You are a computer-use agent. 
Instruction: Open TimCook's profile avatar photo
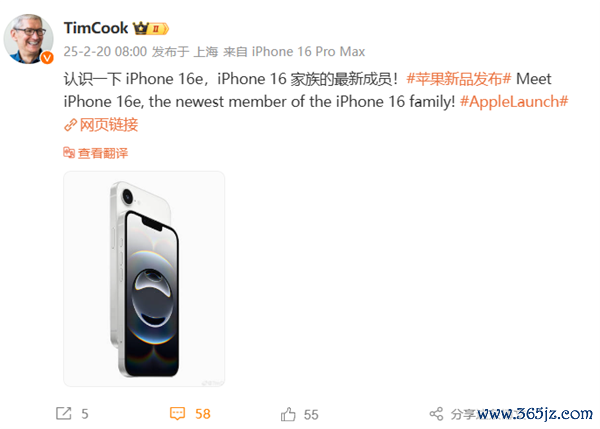click(x=29, y=39)
